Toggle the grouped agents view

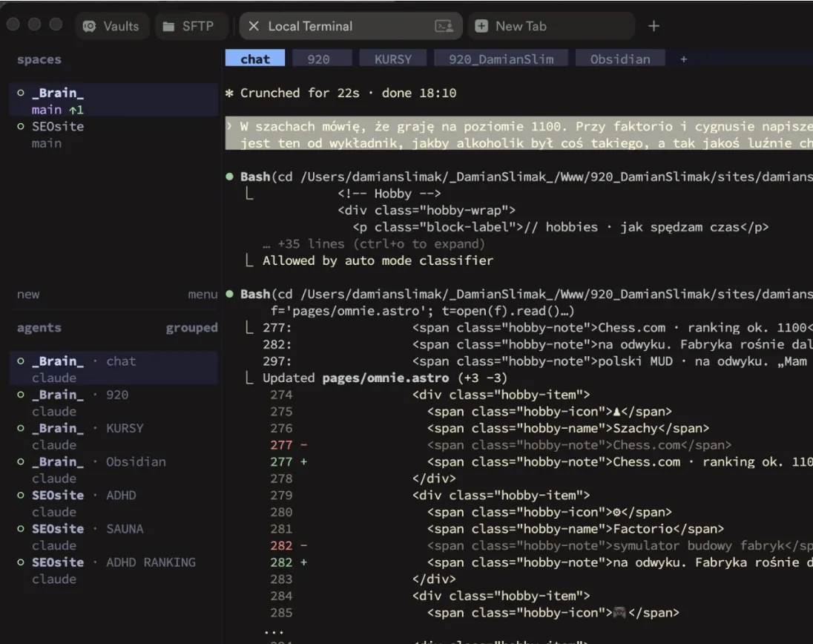pyautogui.click(x=192, y=328)
